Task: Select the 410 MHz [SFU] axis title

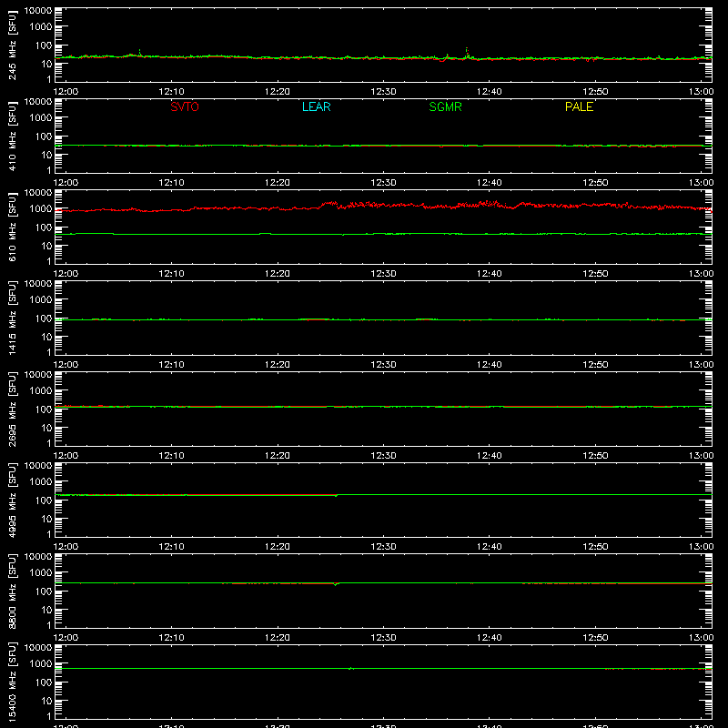Action: 12,136
